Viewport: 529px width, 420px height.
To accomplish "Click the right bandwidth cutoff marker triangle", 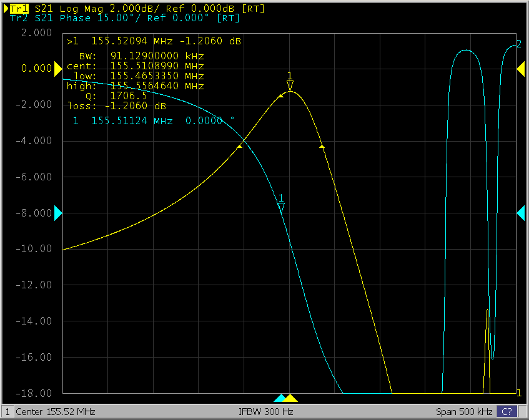I will click(322, 146).
